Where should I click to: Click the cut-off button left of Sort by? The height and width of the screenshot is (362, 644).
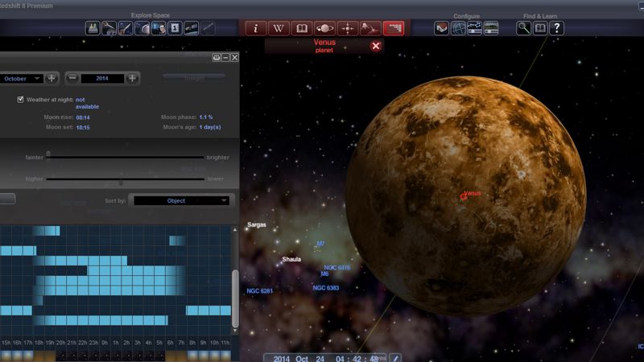click(7, 199)
